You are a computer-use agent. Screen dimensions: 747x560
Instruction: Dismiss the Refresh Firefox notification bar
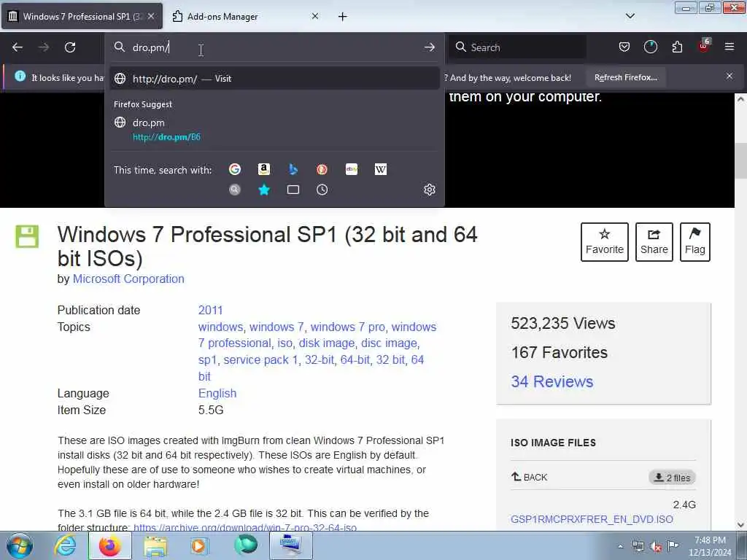(x=729, y=76)
